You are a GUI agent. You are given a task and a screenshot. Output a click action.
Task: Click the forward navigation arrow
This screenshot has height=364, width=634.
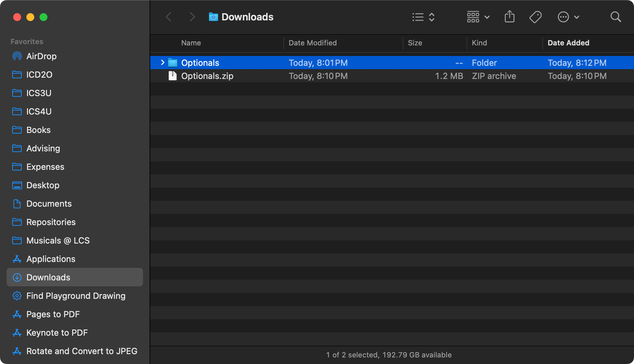tap(192, 17)
